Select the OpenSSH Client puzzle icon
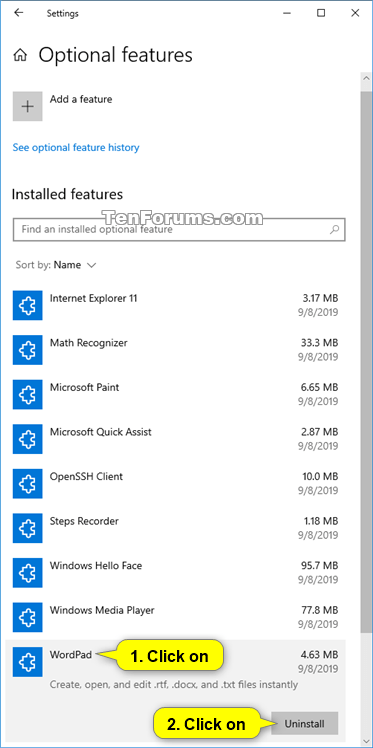373x748 pixels. coord(28,484)
